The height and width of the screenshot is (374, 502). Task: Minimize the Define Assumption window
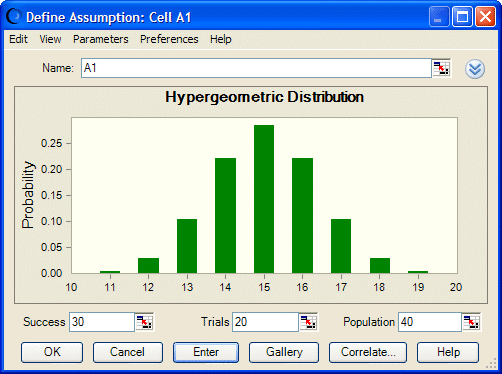click(439, 16)
